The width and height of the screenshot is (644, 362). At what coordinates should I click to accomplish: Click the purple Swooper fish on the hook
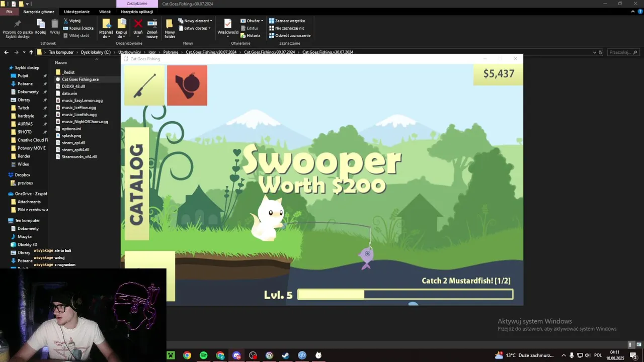click(366, 257)
